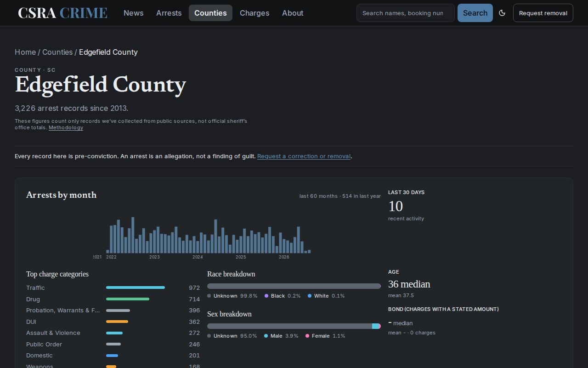The image size is (588, 368).
Task: Select the Drug charge category
Action: 33,299
